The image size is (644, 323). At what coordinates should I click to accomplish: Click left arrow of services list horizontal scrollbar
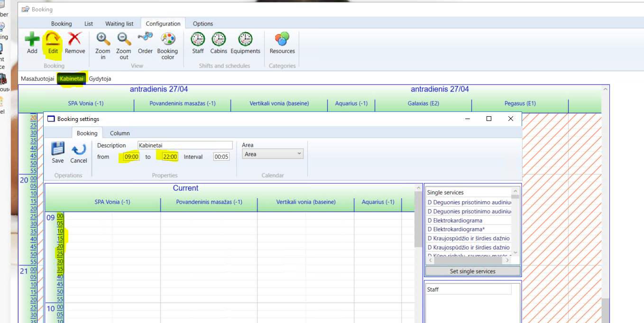[x=431, y=260]
